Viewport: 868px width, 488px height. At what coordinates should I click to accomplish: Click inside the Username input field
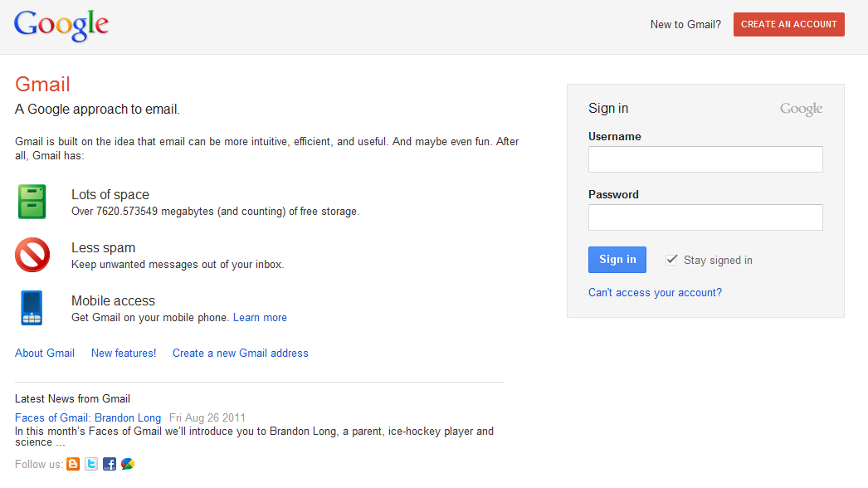705,159
